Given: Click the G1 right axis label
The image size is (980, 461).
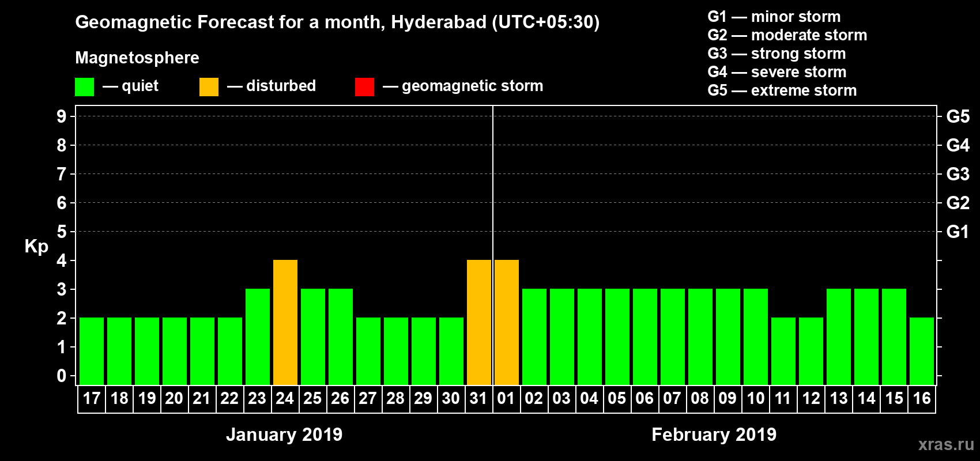Looking at the screenshot, I should (958, 232).
